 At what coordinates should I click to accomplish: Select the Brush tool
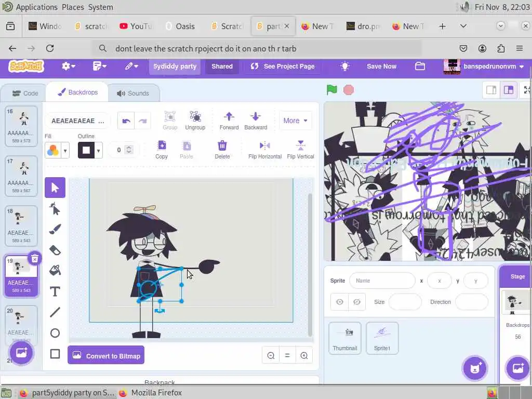[x=55, y=229]
